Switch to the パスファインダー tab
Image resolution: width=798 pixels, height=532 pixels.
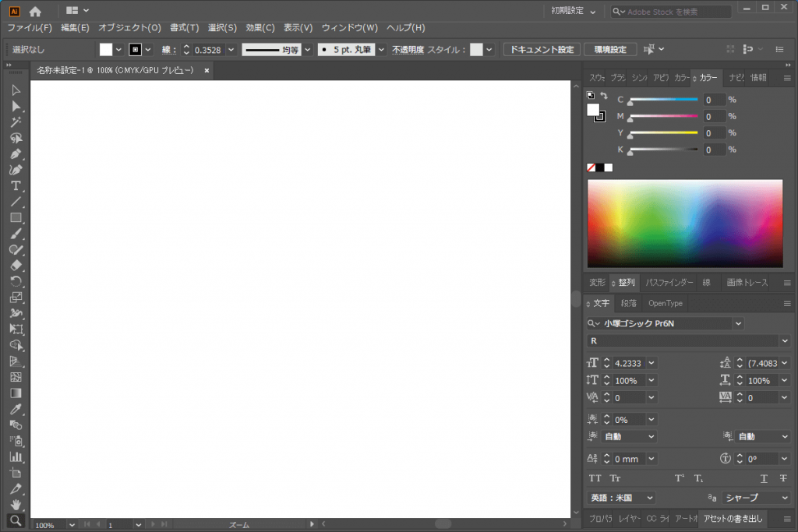pyautogui.click(x=669, y=282)
